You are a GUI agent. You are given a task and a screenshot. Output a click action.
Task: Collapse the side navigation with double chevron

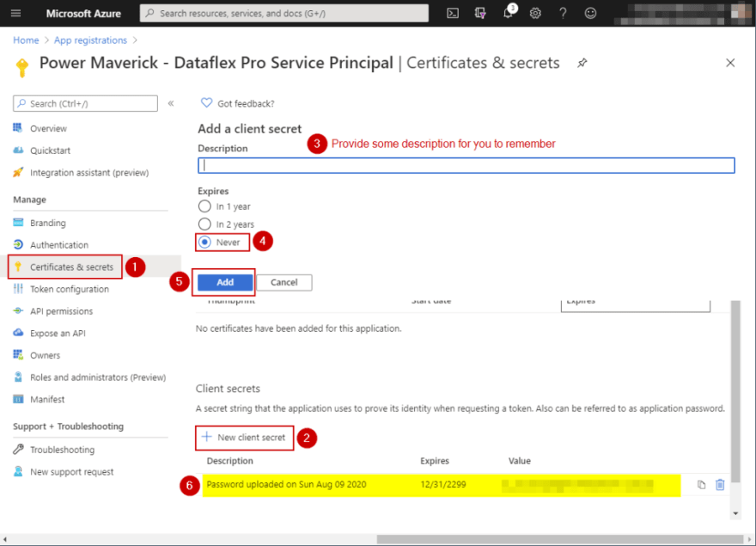pos(171,103)
